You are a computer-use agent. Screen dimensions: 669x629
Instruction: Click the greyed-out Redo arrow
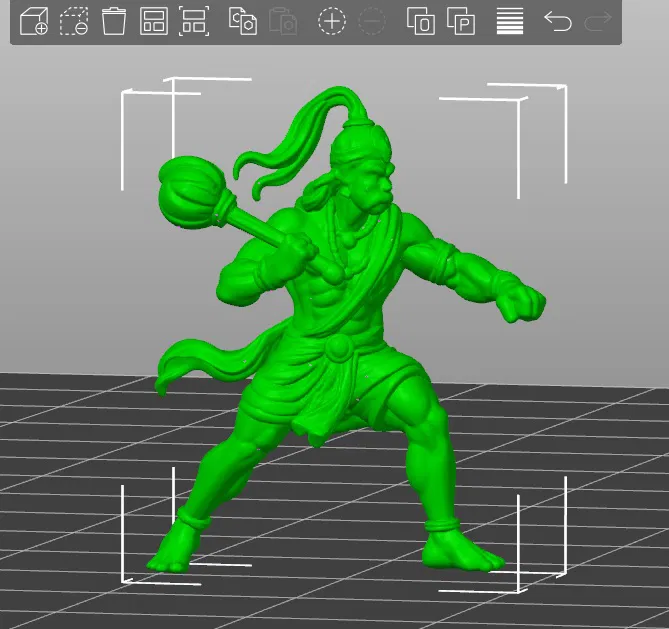[598, 21]
